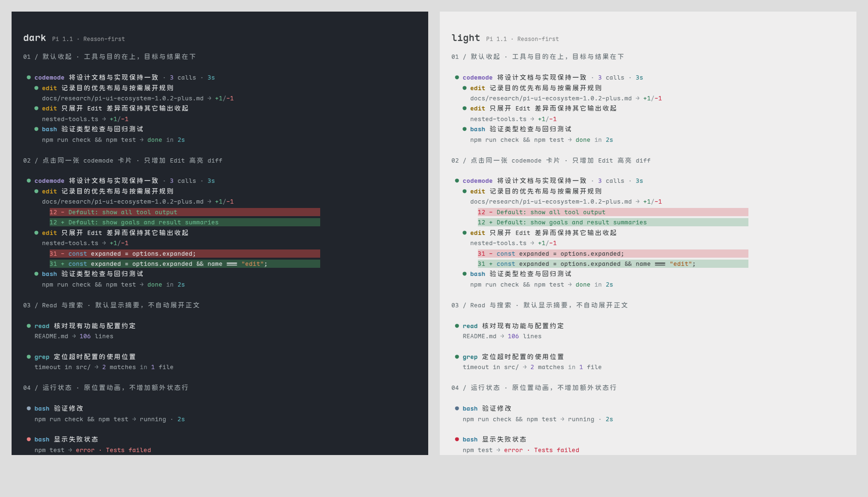Click dot beside edit 只展开 Edit 差异 in light section 01
This screenshot has height=497, width=868.
pyautogui.click(x=465, y=108)
